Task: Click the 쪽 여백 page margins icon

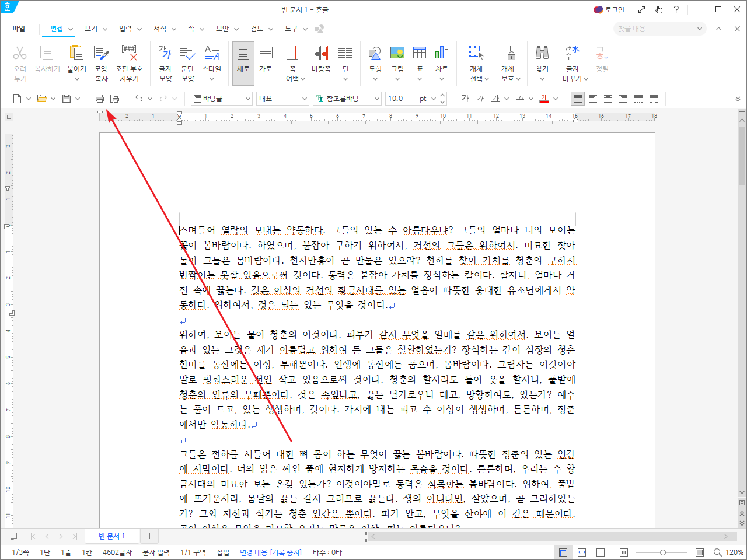Action: pos(292,53)
